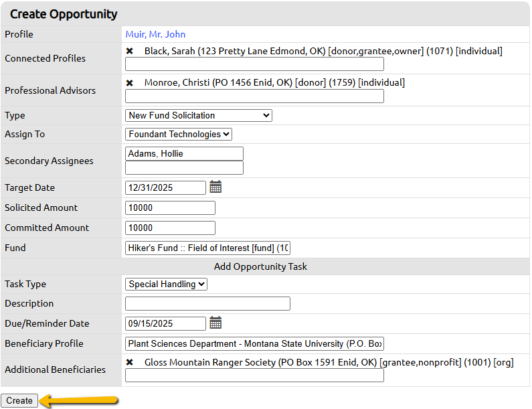
Task: Click the Committed Amount field
Action: click(170, 228)
